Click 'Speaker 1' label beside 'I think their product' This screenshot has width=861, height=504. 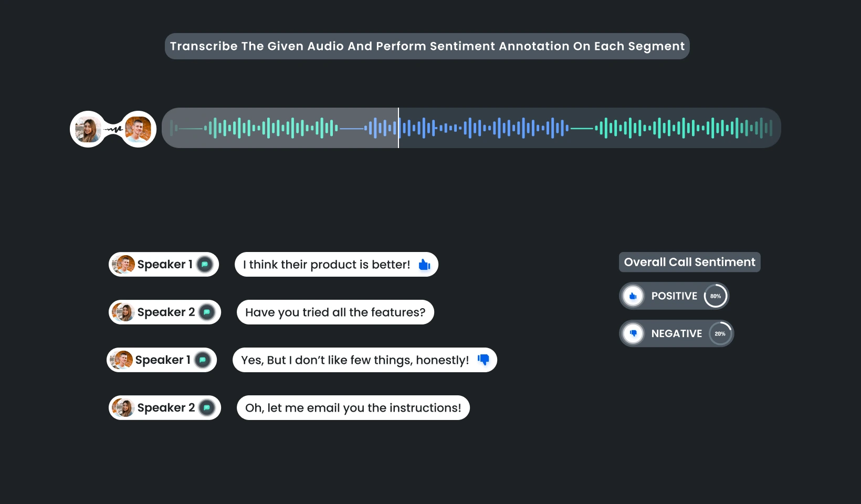pos(165,265)
